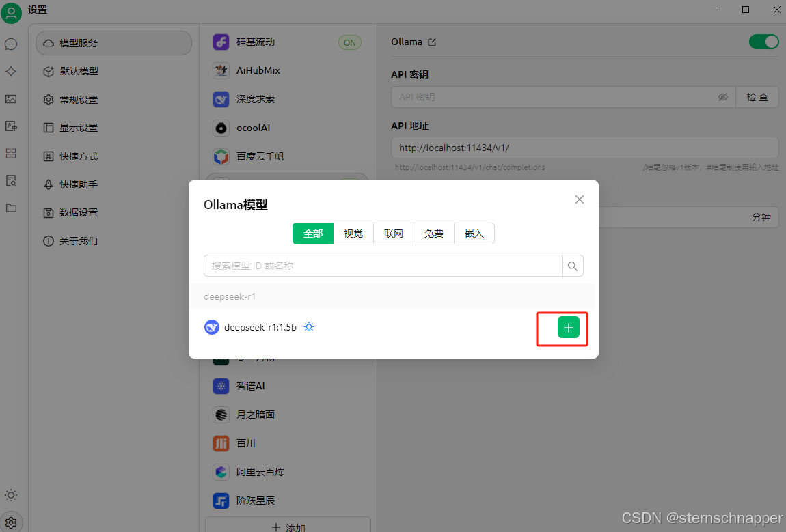Screen dimensions: 786x532
Task: Select the 月之暗面 provider
Action: pos(288,415)
